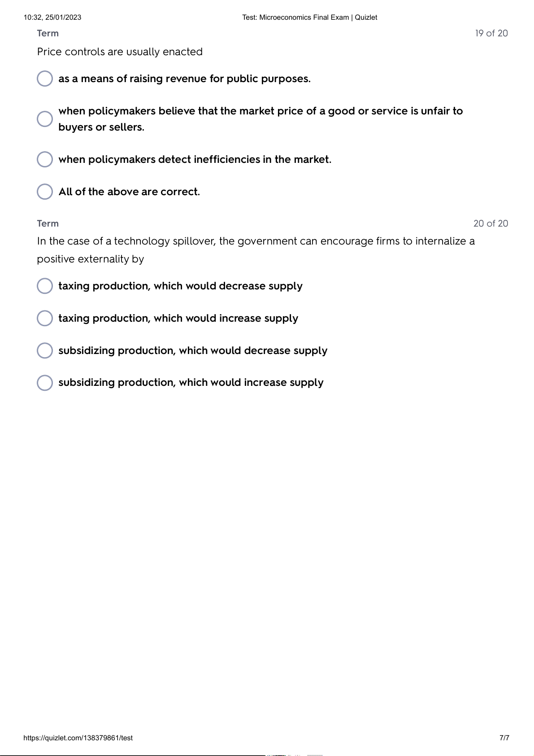
Task: Click the '7/7' page number in footer
Action: pyautogui.click(x=504, y=738)
